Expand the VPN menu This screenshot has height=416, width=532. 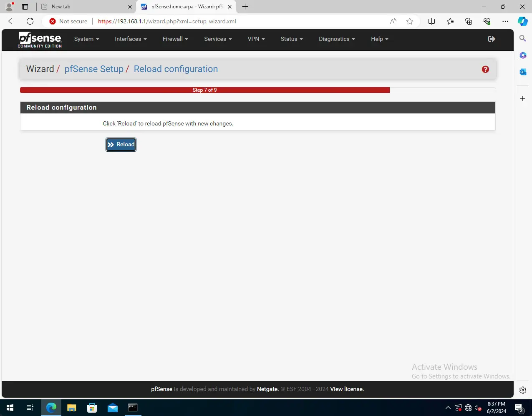pyautogui.click(x=256, y=39)
